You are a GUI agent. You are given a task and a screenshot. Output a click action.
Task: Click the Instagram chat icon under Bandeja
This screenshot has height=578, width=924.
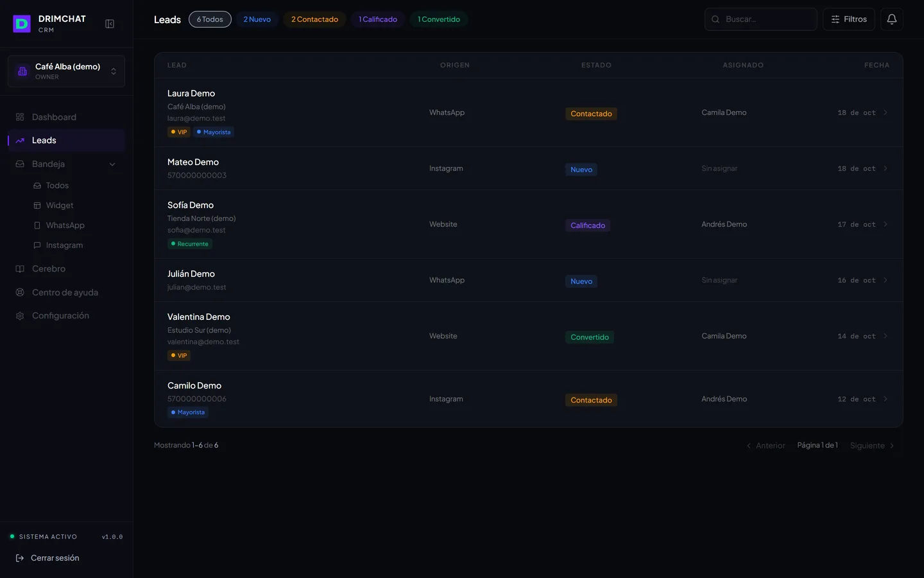click(37, 245)
